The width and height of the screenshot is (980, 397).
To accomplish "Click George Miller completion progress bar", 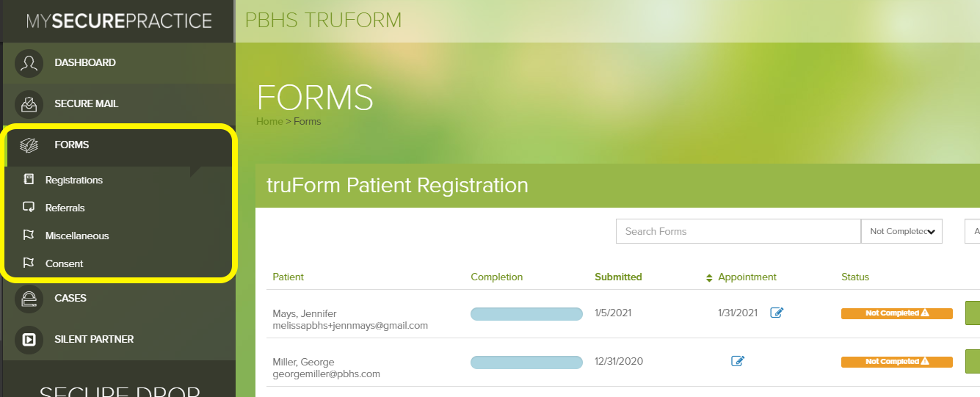I will point(526,362).
